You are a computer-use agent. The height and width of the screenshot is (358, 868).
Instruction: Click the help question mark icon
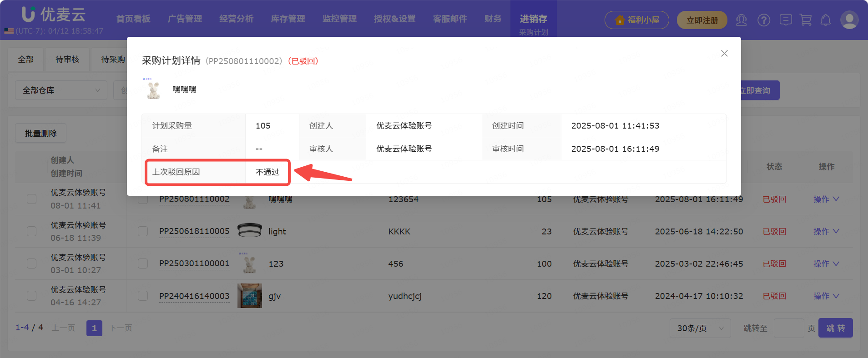(x=763, y=20)
